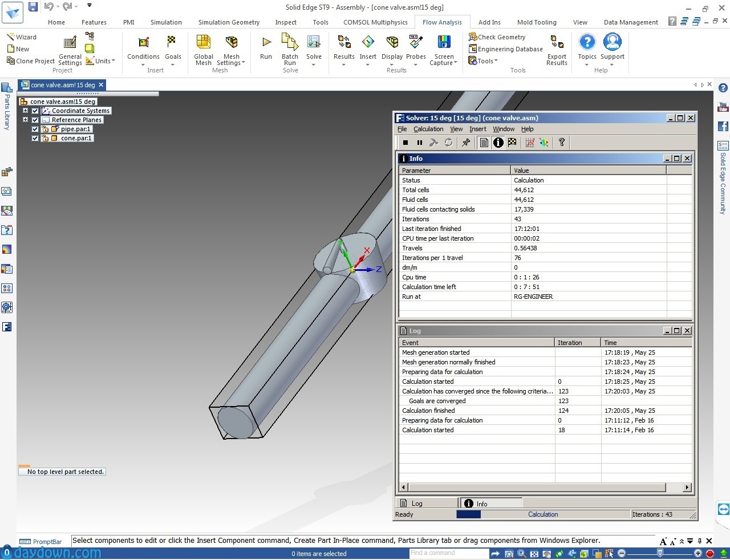Screen dimensions: 730x560
Task: Select pipe.par:1 in assembly tree
Action: tap(76, 129)
